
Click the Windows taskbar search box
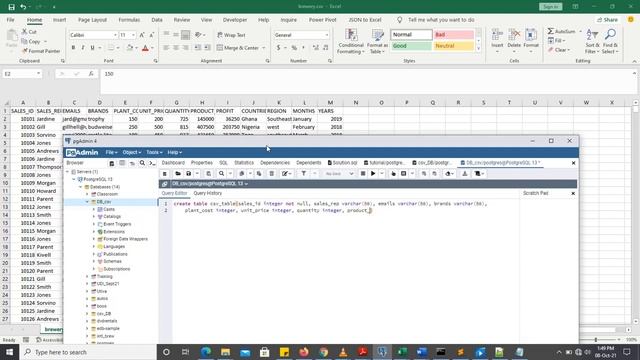click(88, 352)
